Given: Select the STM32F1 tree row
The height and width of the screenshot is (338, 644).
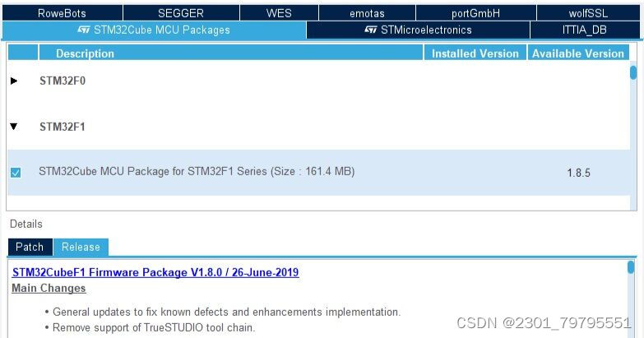Looking at the screenshot, I should pos(319,127).
